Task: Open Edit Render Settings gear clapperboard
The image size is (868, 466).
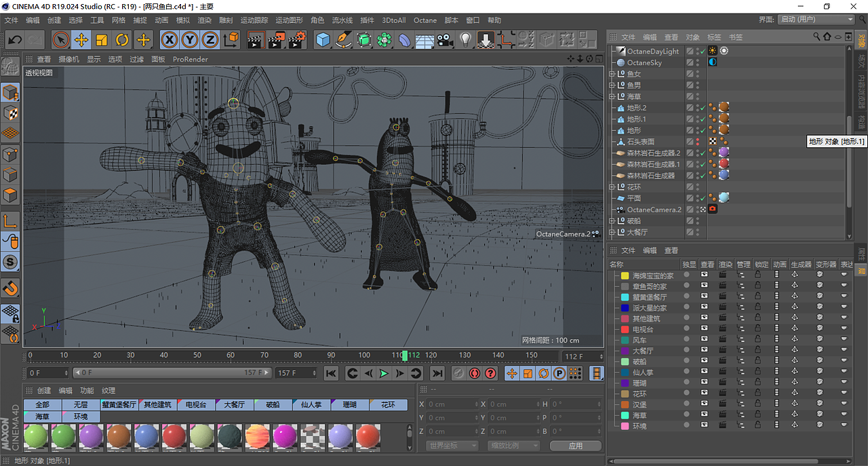Action: (296, 40)
